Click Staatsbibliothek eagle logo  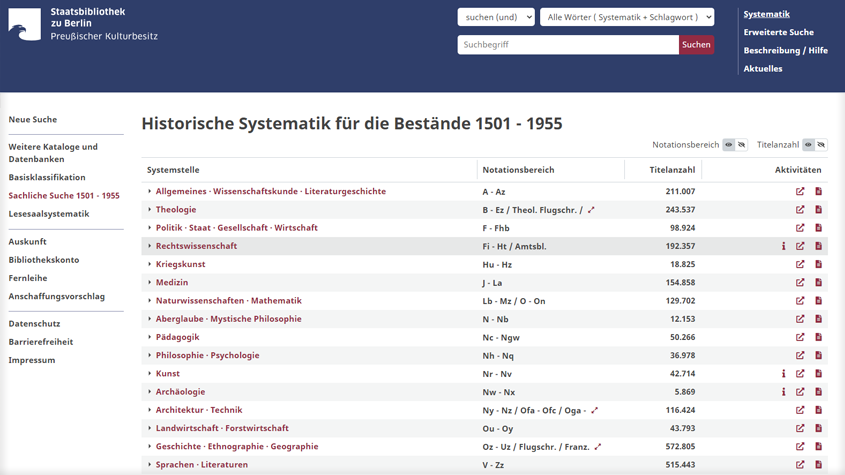click(24, 24)
